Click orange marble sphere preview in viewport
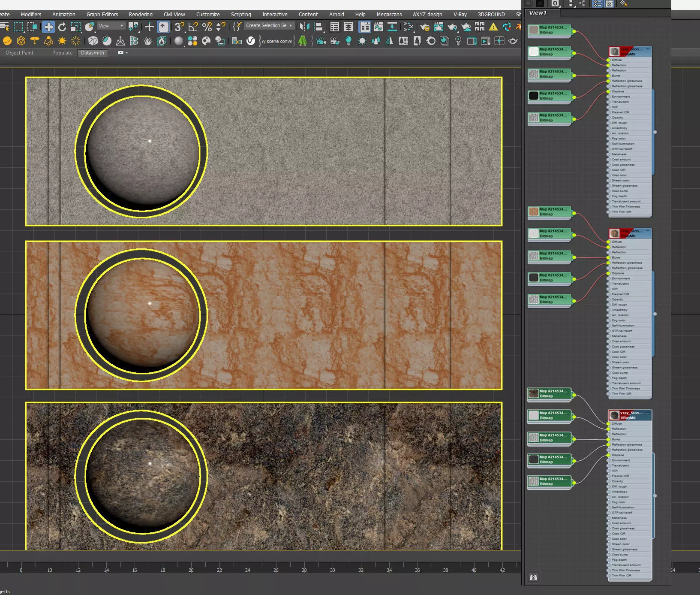 (141, 315)
